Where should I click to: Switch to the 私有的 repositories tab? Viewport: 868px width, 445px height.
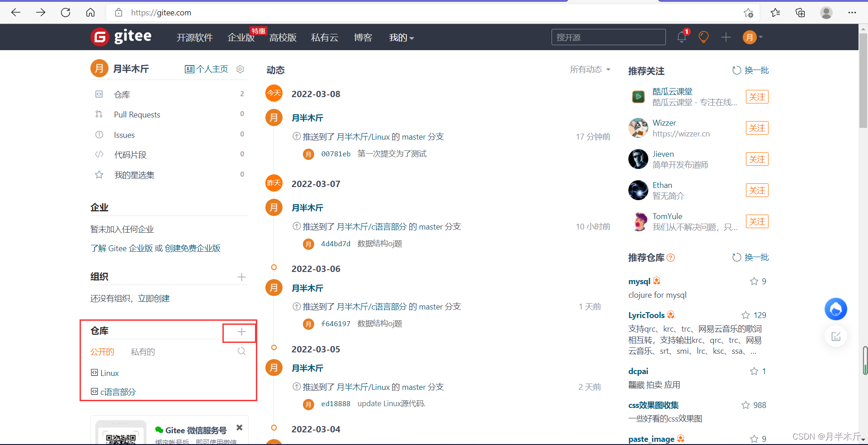(143, 352)
